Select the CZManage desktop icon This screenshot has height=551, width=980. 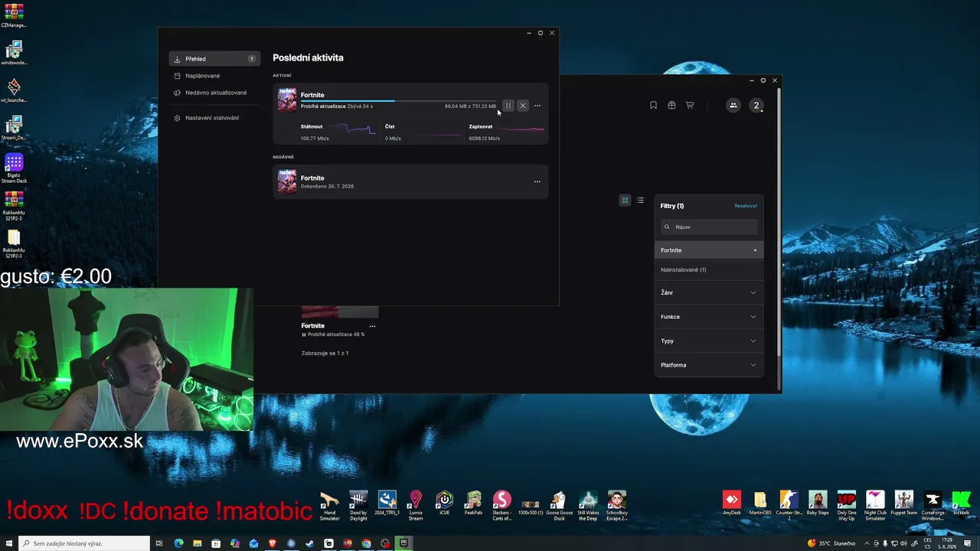tap(14, 15)
